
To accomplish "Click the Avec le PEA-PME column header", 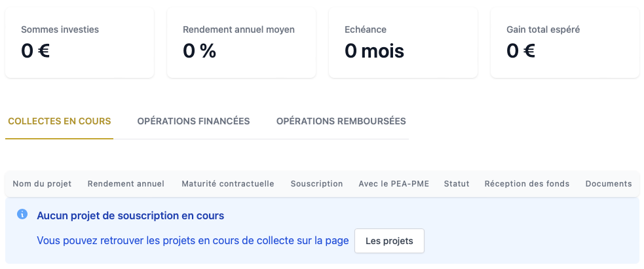I will coord(394,184).
